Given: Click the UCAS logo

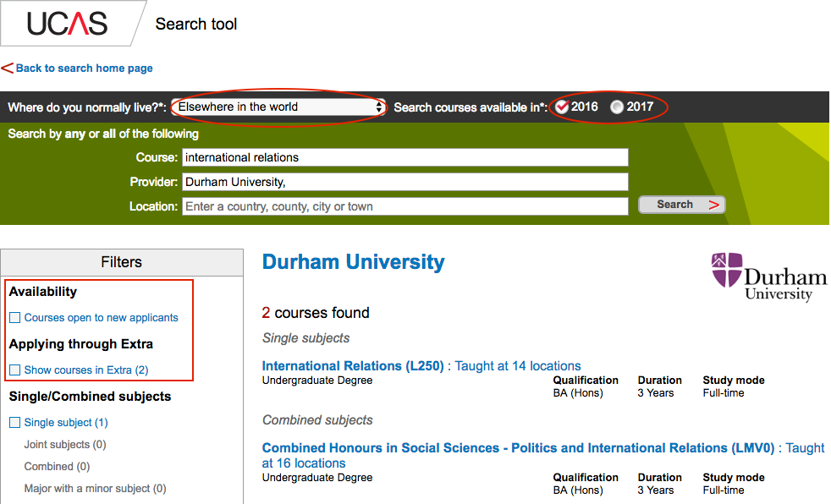Looking at the screenshot, I should [68, 24].
